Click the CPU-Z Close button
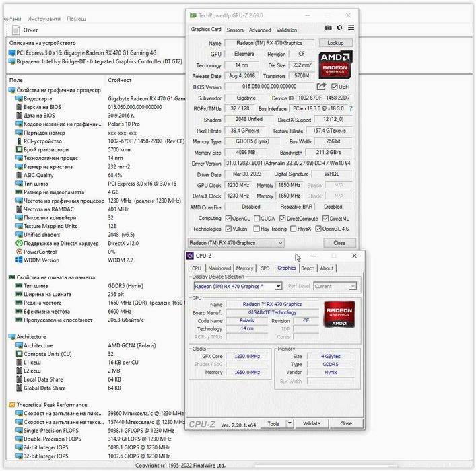This screenshot has height=471, width=476. point(346,423)
